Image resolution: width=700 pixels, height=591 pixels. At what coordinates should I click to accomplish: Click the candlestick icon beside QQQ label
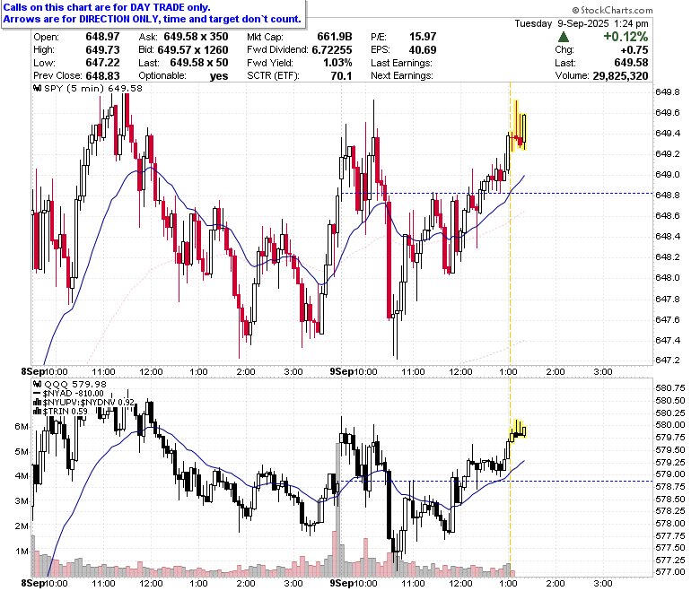[x=38, y=384]
